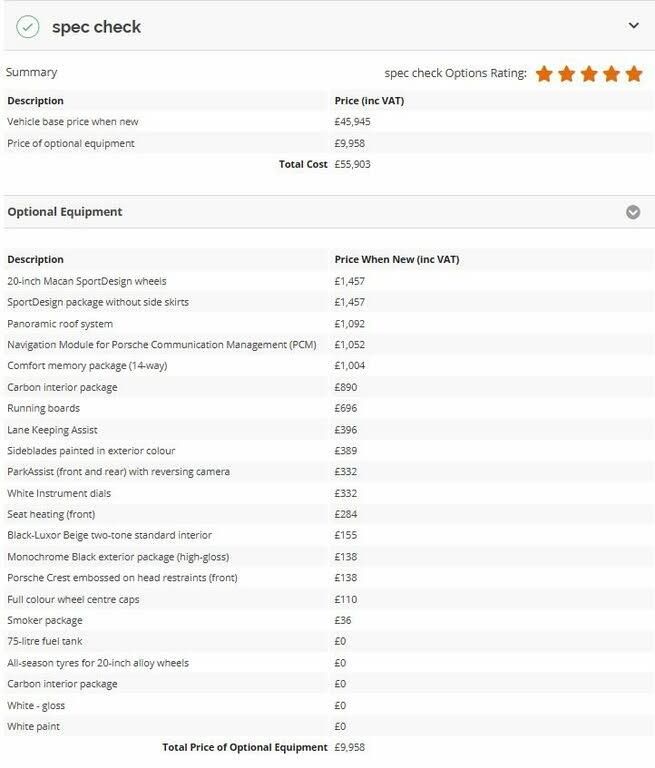Click the spec check header title

coord(97,27)
